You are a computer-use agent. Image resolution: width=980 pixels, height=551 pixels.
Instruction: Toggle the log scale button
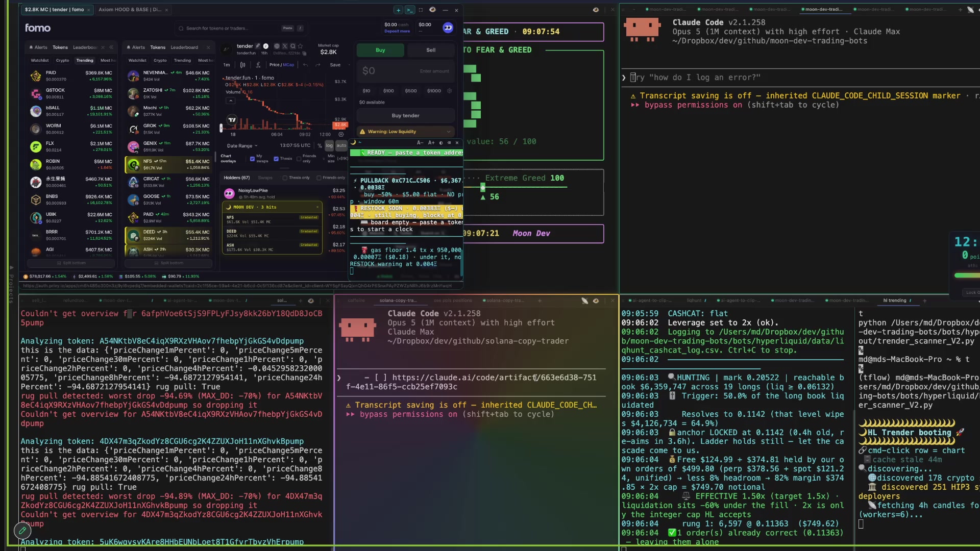tap(329, 145)
